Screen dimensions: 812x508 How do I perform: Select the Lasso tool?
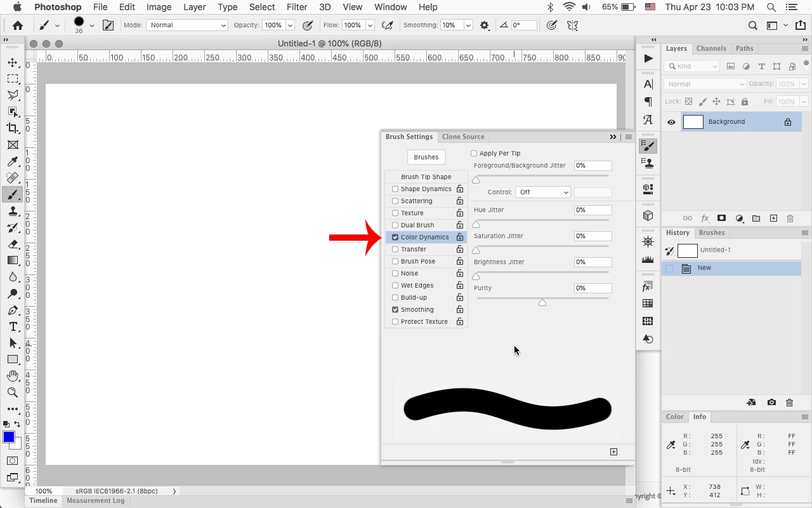pyautogui.click(x=13, y=95)
